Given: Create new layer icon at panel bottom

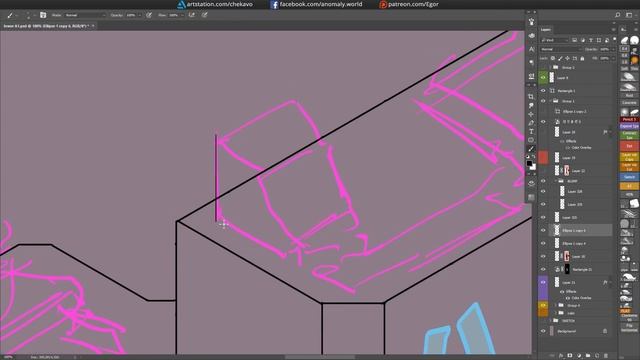Looking at the screenshot, I should coord(597,356).
